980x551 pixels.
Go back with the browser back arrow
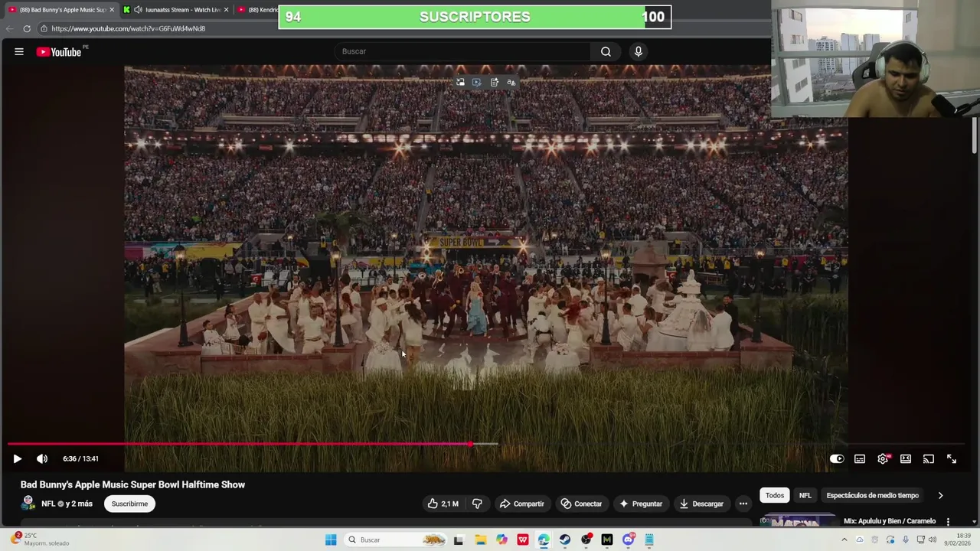click(9, 28)
